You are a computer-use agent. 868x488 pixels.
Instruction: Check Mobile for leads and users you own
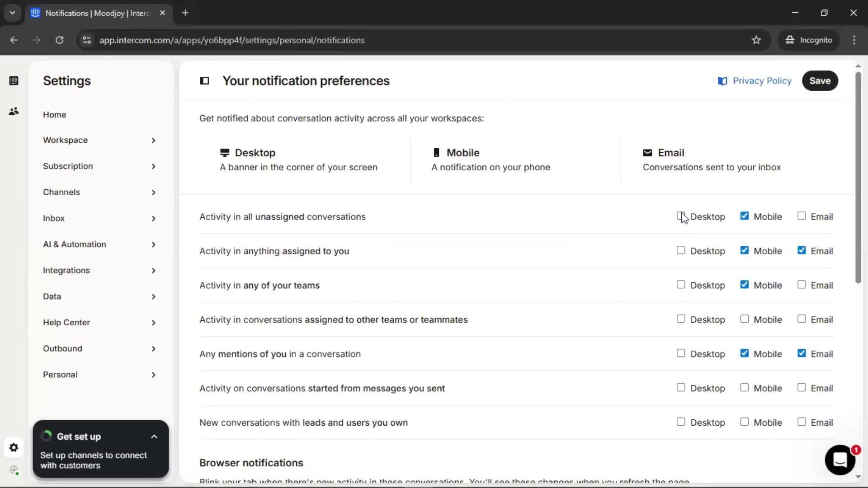click(744, 422)
